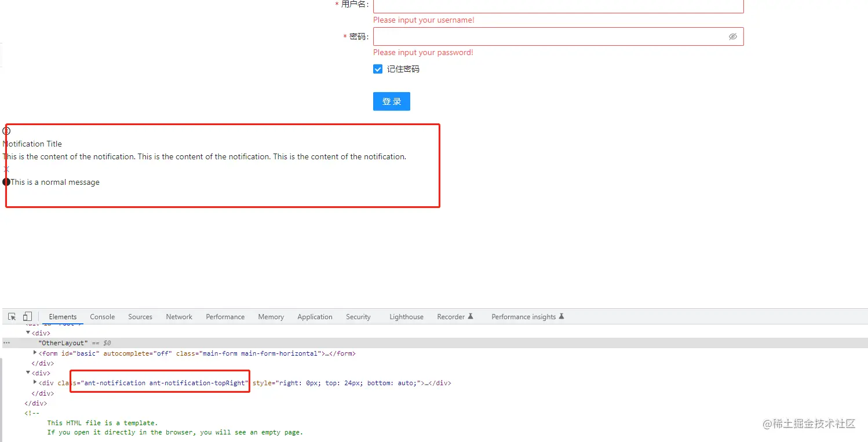
Task: Collapse the div wrapping ant-notification
Action: coord(28,373)
